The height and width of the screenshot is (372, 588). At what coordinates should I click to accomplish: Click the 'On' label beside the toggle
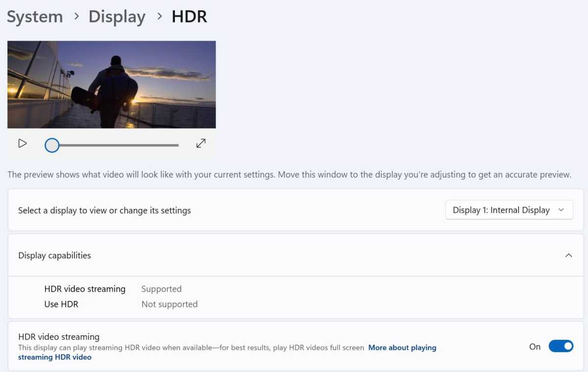click(x=535, y=347)
